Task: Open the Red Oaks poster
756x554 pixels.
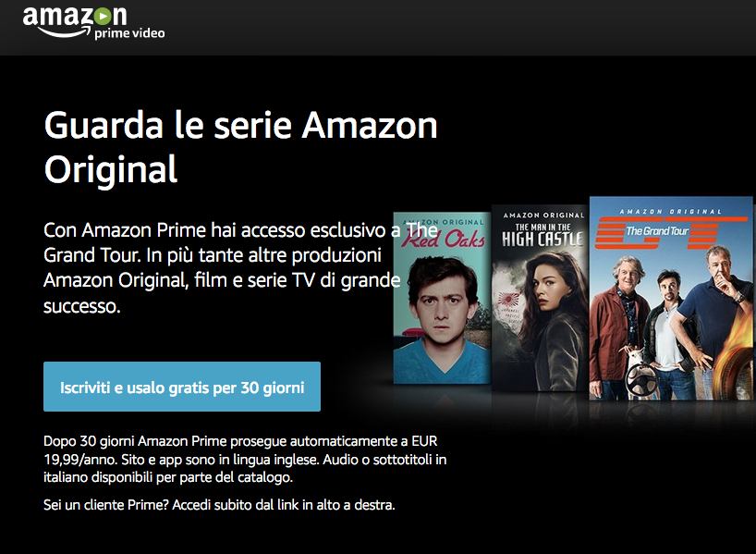Action: coord(442,298)
